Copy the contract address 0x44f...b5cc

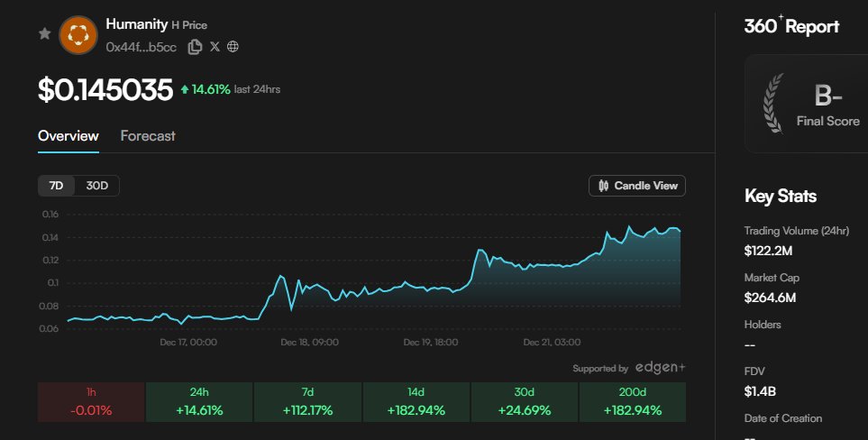[x=195, y=47]
